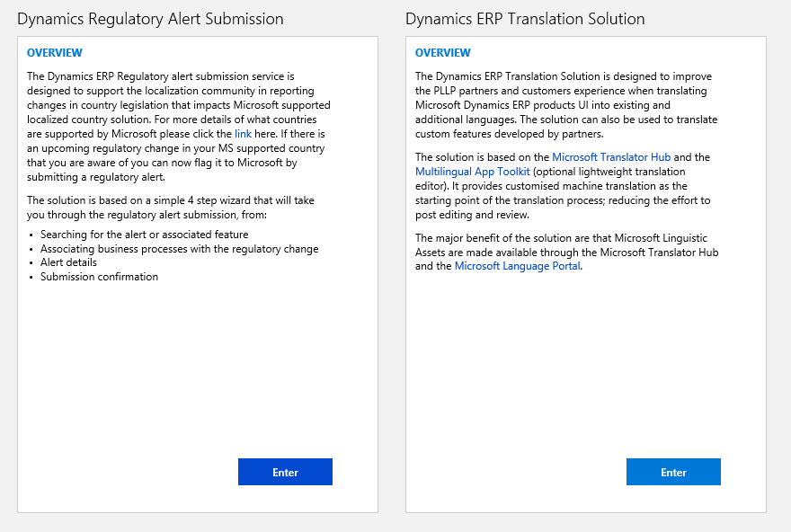Select the ERP Translation Solution card panel
Screen dimensions: 791x532
(x=586, y=377)
